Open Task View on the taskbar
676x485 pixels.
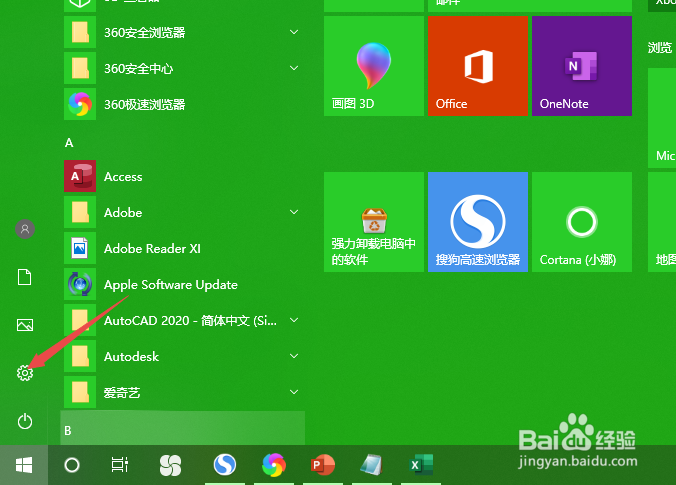pyautogui.click(x=120, y=465)
